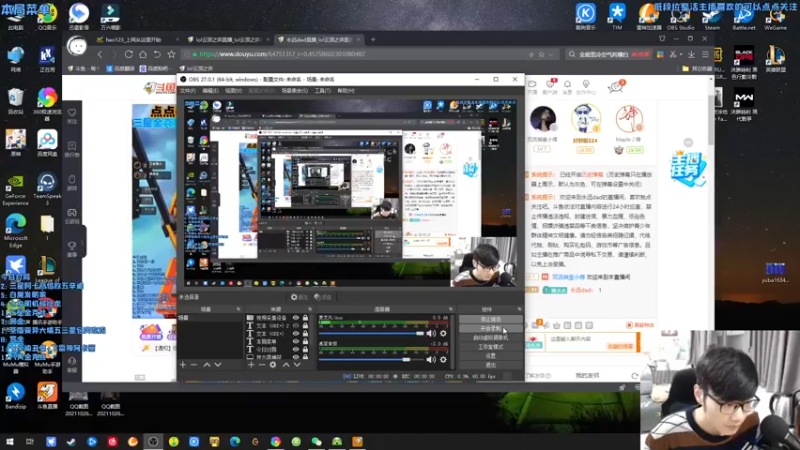Viewport: 800px width, 450px height.
Task: Adjust the 桌面音频 volume slider
Action: click(371, 359)
